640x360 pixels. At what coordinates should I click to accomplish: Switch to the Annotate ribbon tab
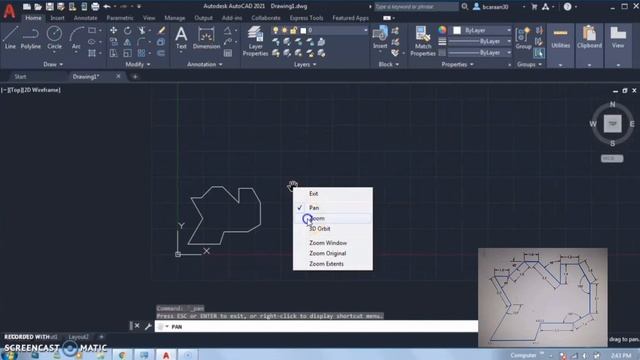tap(85, 18)
